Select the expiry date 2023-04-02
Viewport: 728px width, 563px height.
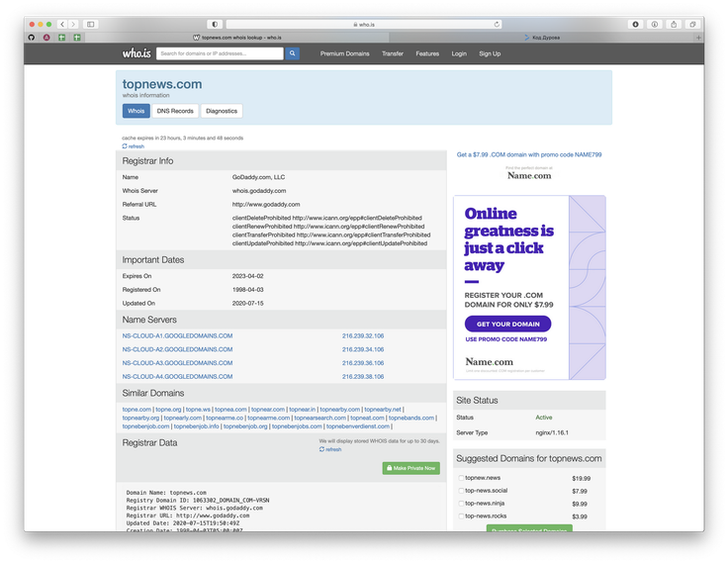pyautogui.click(x=247, y=276)
